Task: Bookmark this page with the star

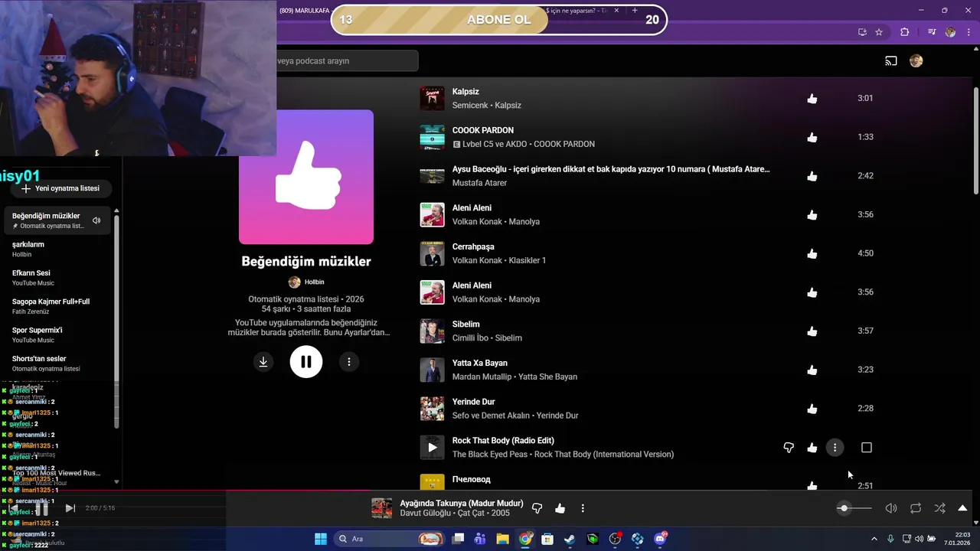Action: click(x=879, y=32)
